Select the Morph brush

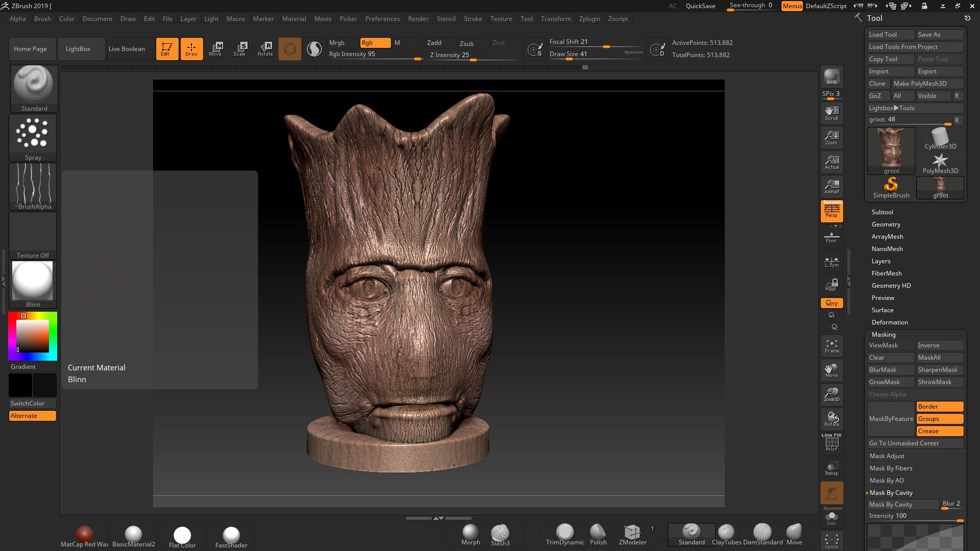(x=470, y=535)
